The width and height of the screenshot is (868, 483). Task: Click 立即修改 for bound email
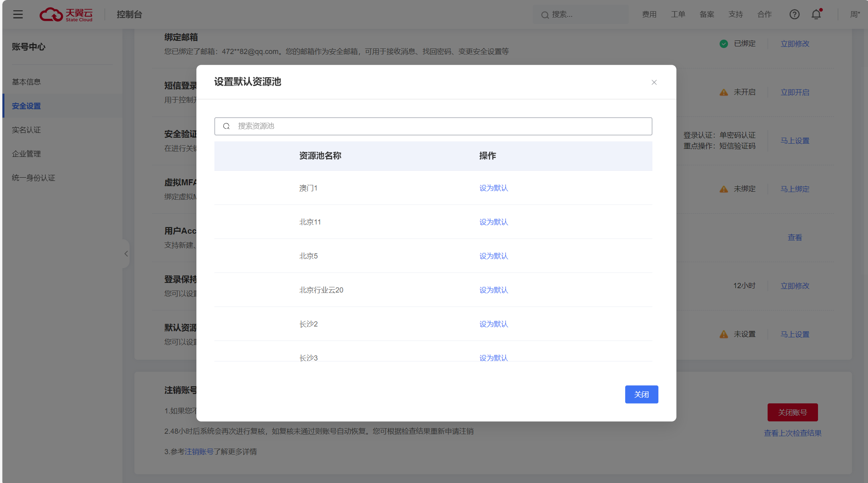click(x=795, y=44)
